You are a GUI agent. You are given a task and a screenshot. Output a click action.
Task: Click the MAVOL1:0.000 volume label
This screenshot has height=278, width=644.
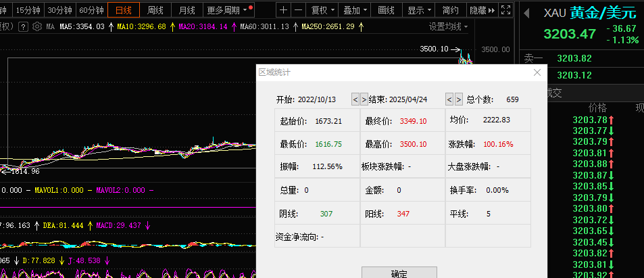tap(58, 190)
